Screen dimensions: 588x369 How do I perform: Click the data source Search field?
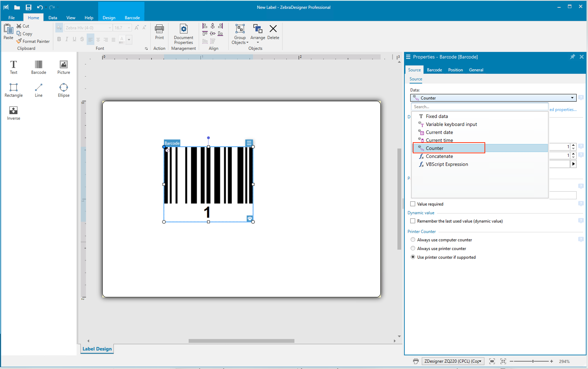(x=480, y=106)
